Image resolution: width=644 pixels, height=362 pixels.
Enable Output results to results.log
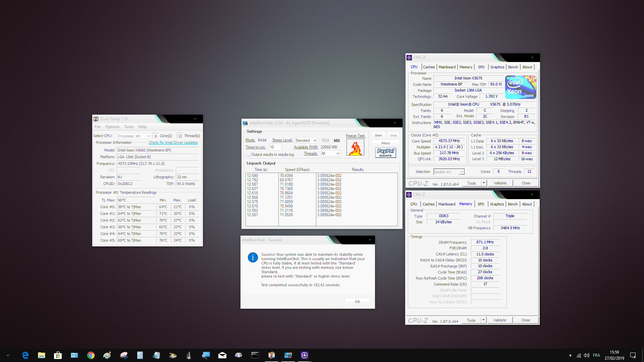click(248, 154)
